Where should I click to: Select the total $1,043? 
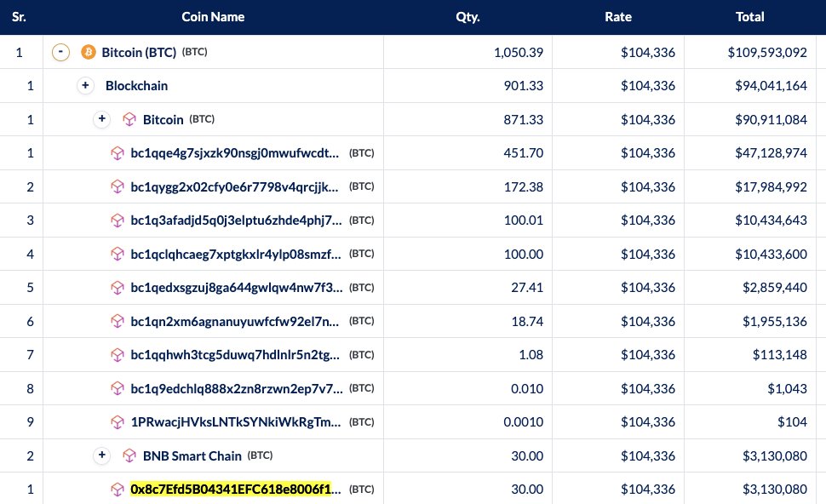tap(787, 389)
